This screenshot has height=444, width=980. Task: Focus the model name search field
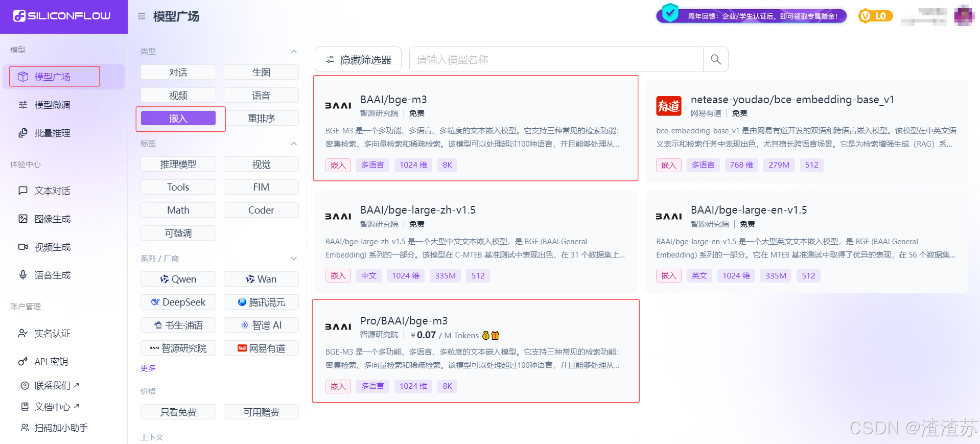pyautogui.click(x=556, y=59)
